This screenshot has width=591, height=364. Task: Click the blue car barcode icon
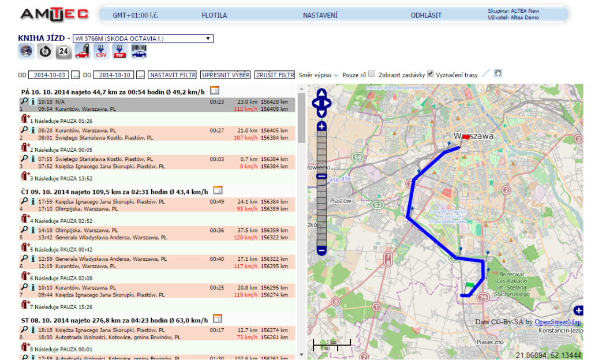tap(139, 51)
